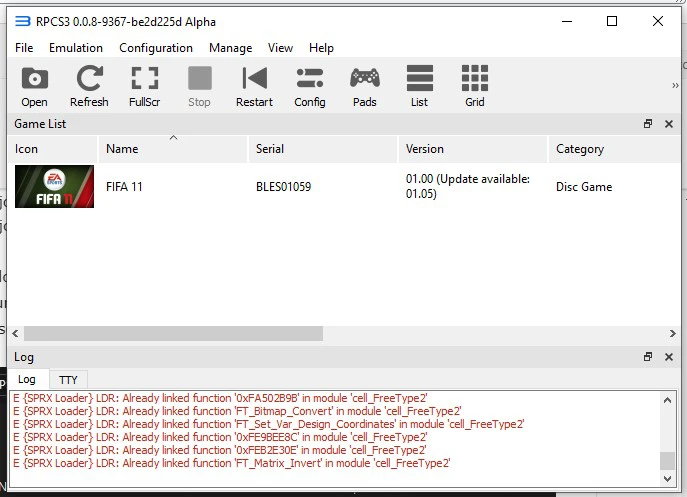This screenshot has width=687, height=497.
Task: Click the log scrollbar up arrow
Action: pyautogui.click(x=667, y=400)
